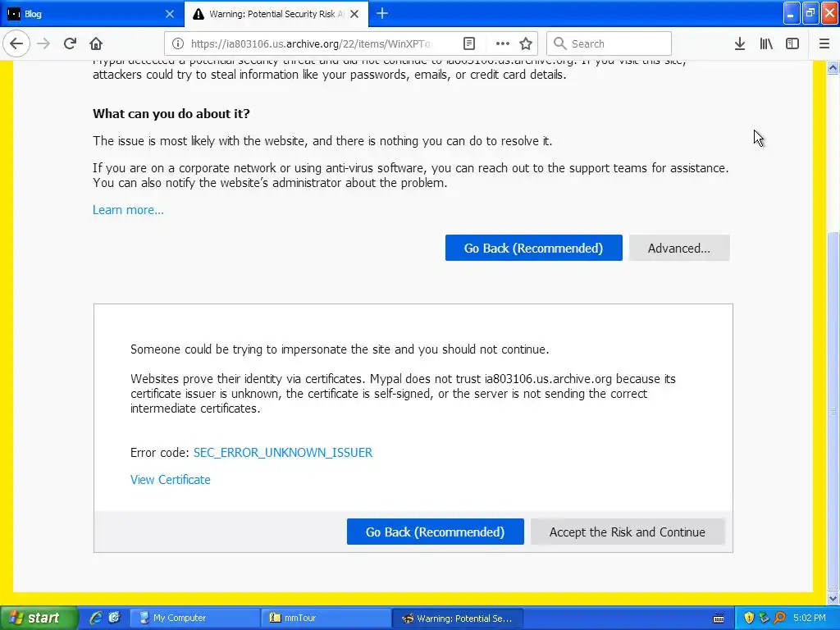Open a new tab
The height and width of the screenshot is (630, 840).
pyautogui.click(x=382, y=13)
